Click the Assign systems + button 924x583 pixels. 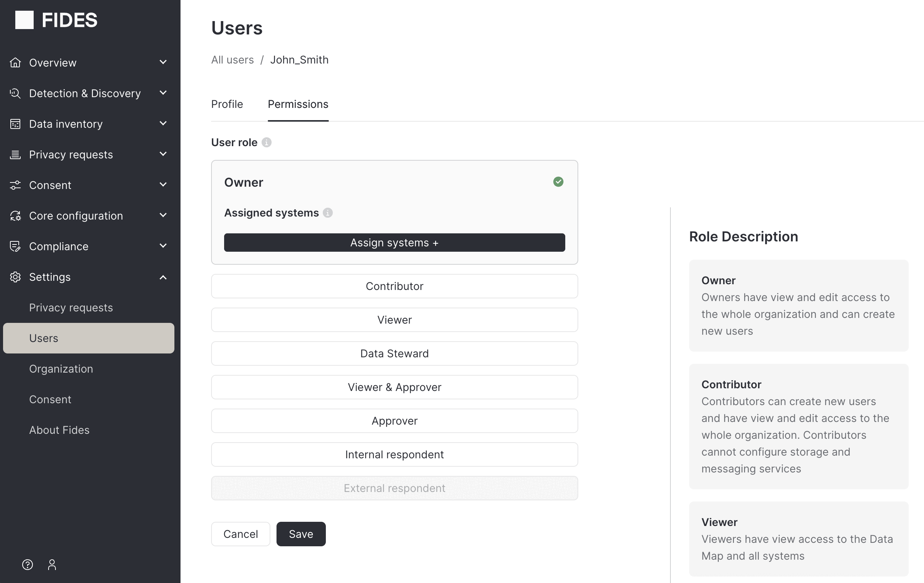pos(394,243)
